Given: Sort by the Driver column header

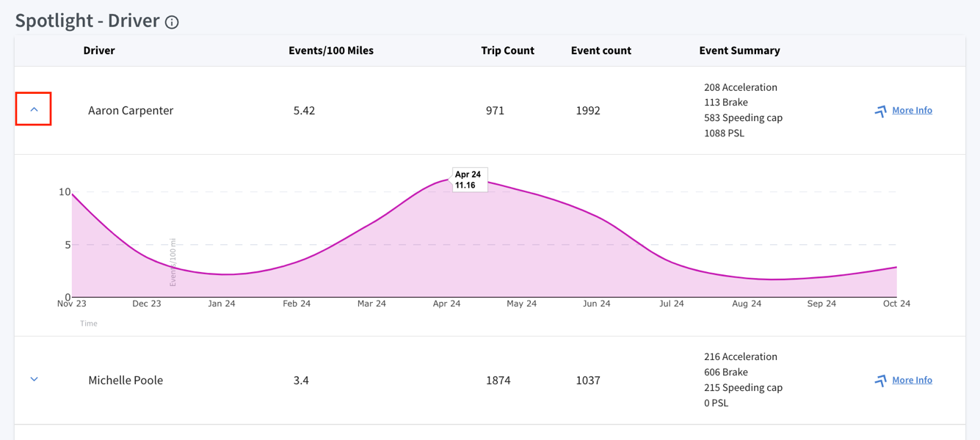Looking at the screenshot, I should click(x=99, y=51).
